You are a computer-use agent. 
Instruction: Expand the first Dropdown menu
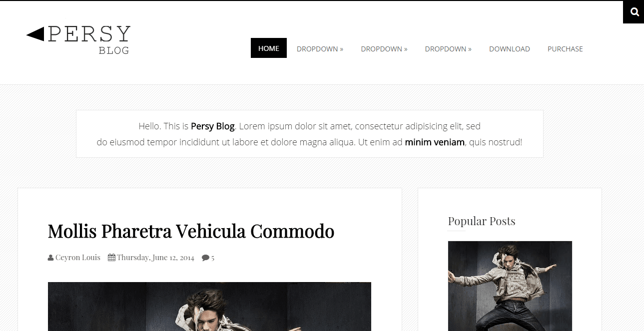(320, 49)
